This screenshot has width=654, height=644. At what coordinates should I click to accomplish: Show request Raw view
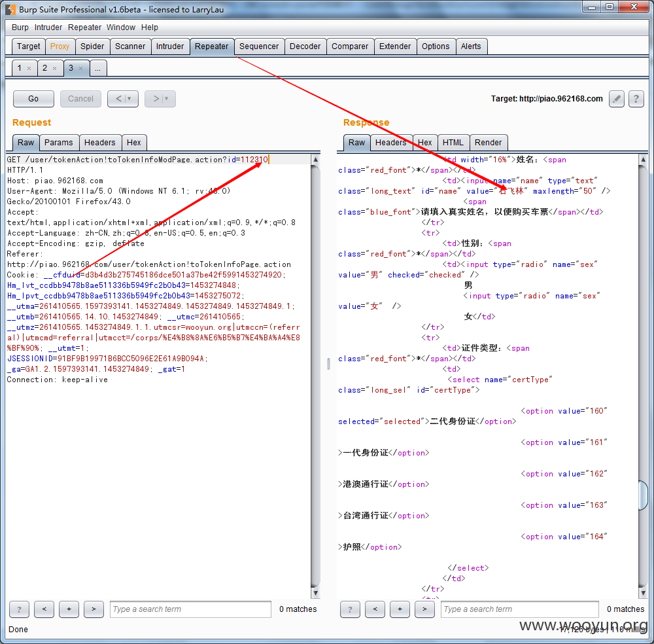click(26, 143)
